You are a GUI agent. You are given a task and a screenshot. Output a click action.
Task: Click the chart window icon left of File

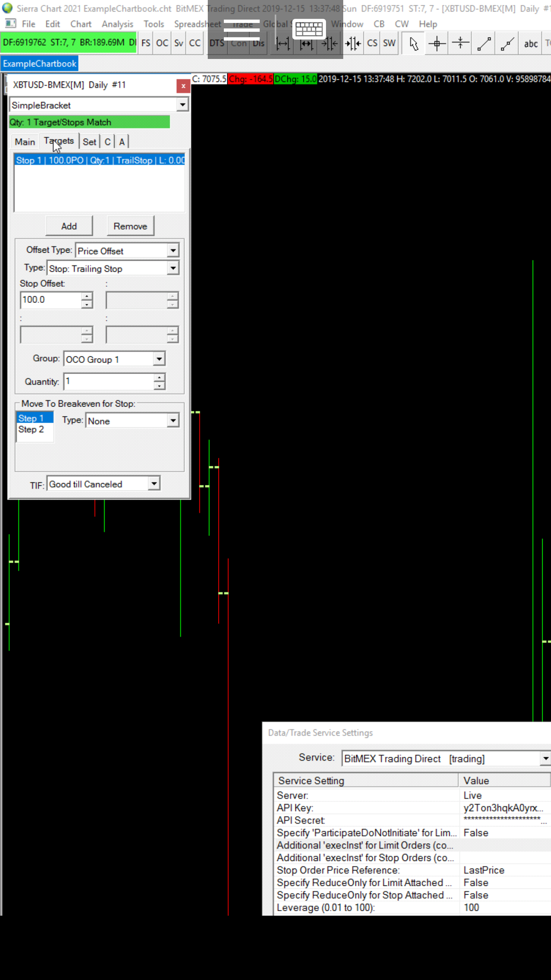(10, 24)
